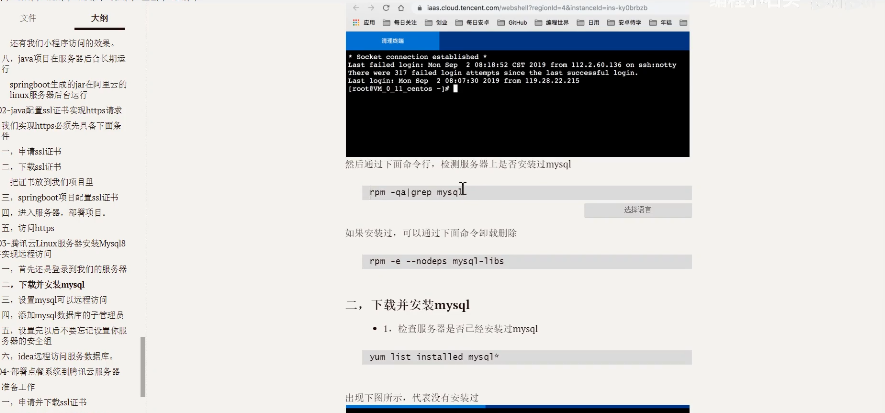This screenshot has width=885, height=413.
Task: Click text '然后通过下面命令行，检测服务器上是否安装过mysql'
Action: click(458, 165)
